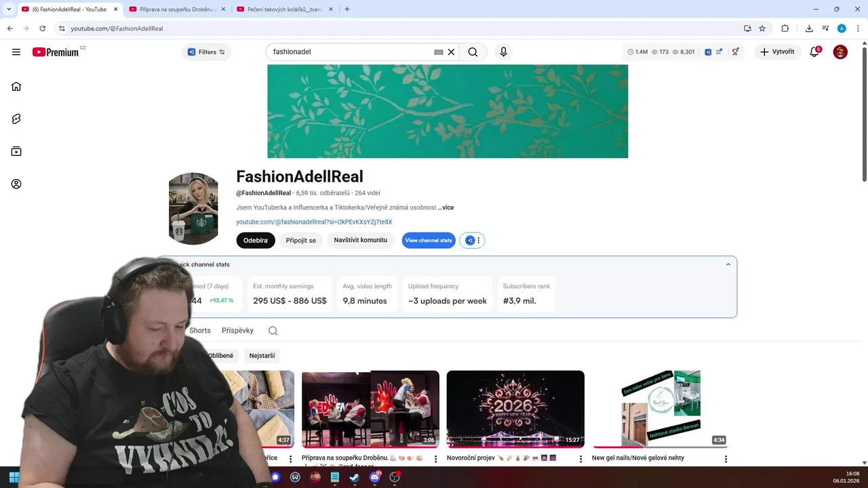Viewport: 868px width, 488px height.
Task: Search within the channel using the magnifier
Action: tap(273, 331)
